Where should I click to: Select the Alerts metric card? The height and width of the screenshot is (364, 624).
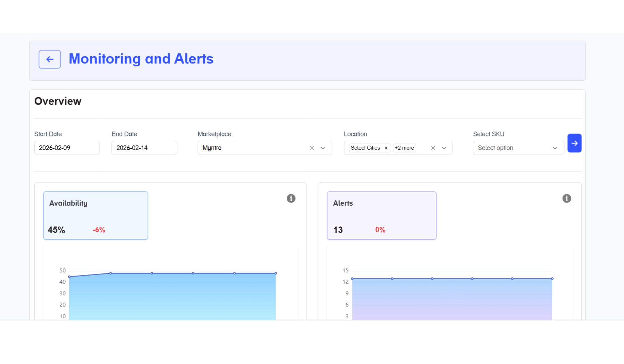(381, 216)
